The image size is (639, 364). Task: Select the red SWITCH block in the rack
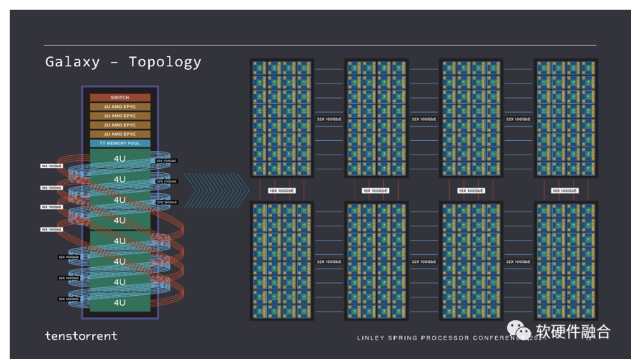tap(120, 98)
